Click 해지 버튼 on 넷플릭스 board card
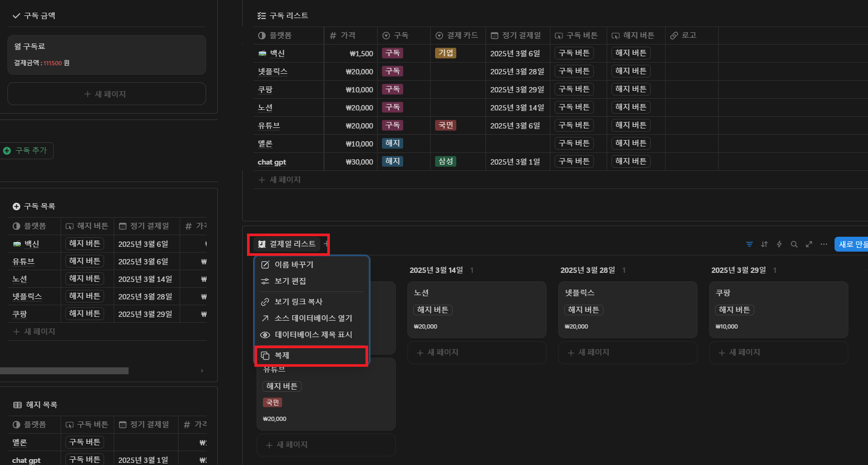 tap(583, 310)
